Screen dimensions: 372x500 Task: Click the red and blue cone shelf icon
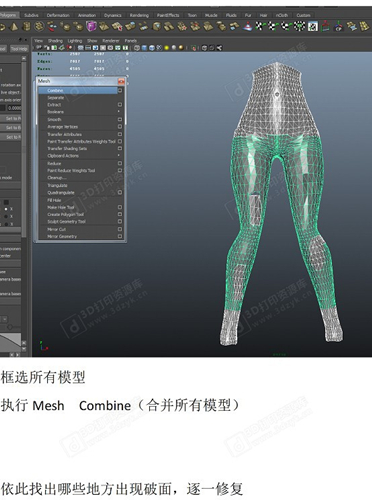pos(247,27)
